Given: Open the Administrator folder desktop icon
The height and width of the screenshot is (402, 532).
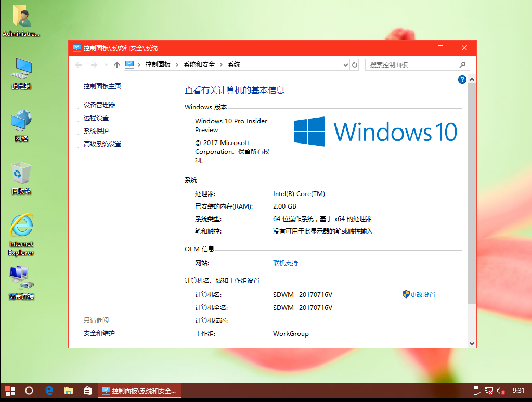Looking at the screenshot, I should pos(21,20).
